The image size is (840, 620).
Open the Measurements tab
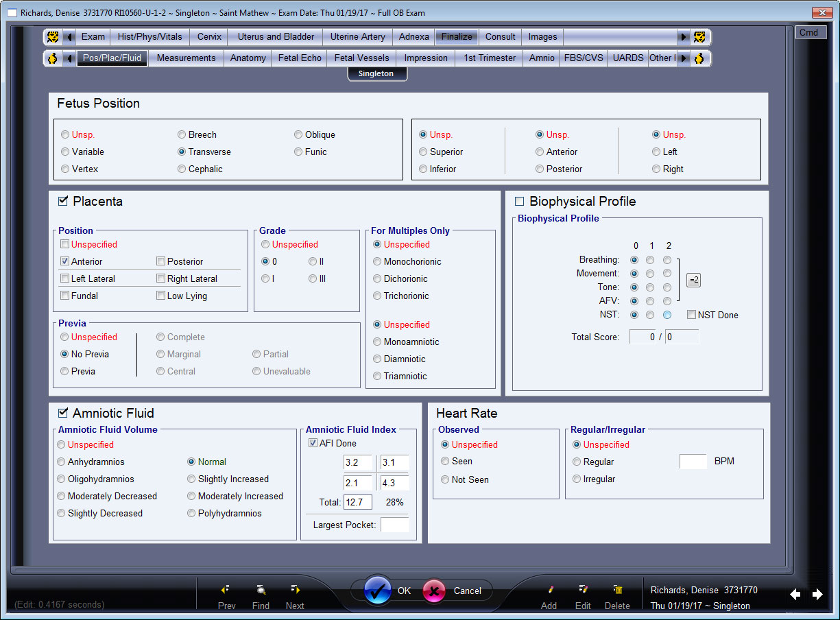187,58
